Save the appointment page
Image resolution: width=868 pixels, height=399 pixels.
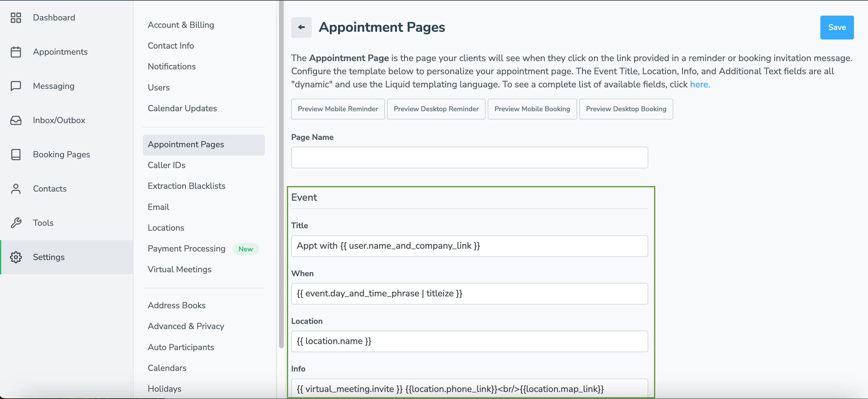pyautogui.click(x=836, y=27)
